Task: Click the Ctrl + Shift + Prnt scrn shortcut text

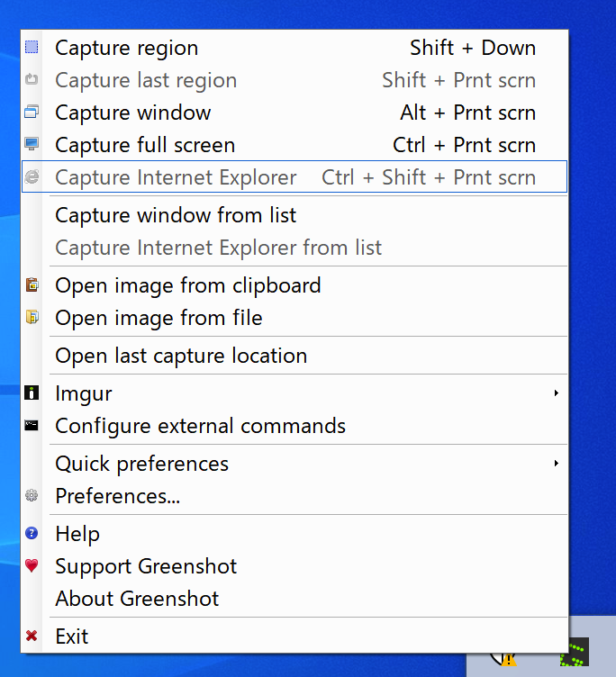Action: 429,177
